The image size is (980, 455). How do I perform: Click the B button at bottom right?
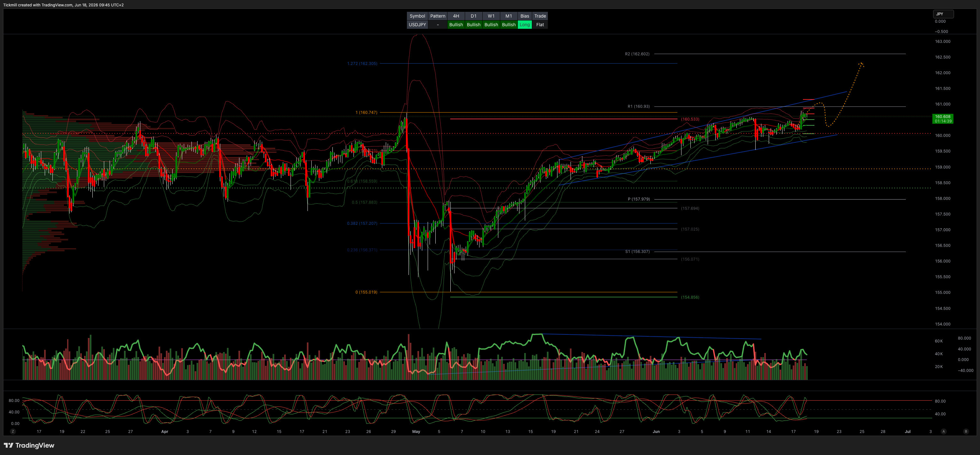tap(966, 431)
